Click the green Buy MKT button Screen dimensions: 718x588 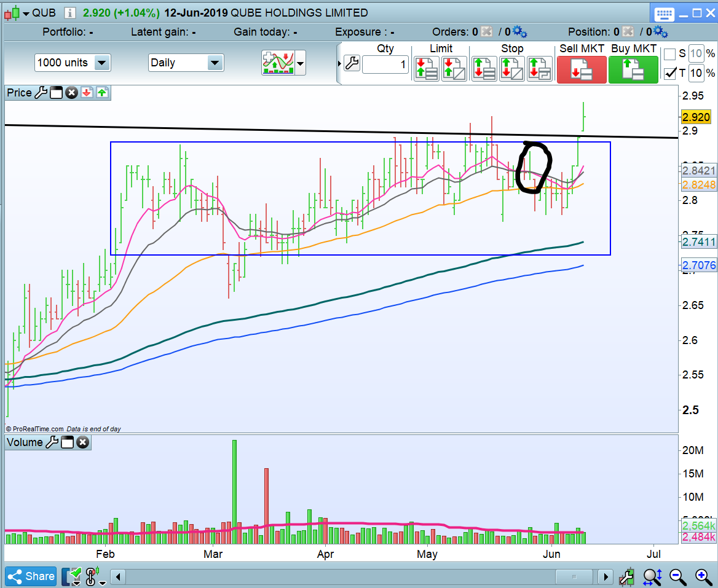pyautogui.click(x=633, y=69)
